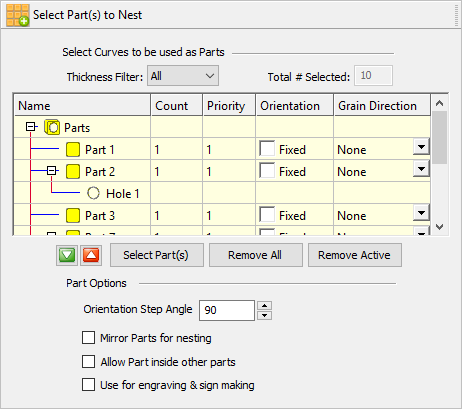The width and height of the screenshot is (462, 409).
Task: Click the Orientation column header
Action: [x=295, y=106]
